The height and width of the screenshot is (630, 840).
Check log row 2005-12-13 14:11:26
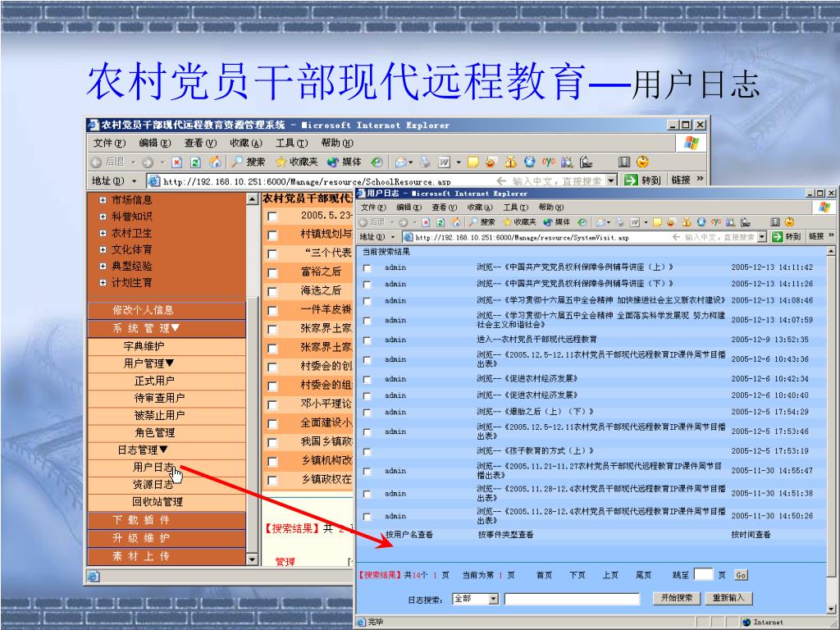tap(367, 285)
